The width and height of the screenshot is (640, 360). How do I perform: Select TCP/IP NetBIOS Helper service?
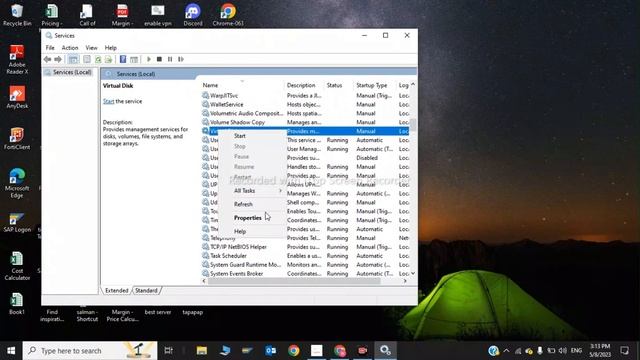(x=305, y=247)
